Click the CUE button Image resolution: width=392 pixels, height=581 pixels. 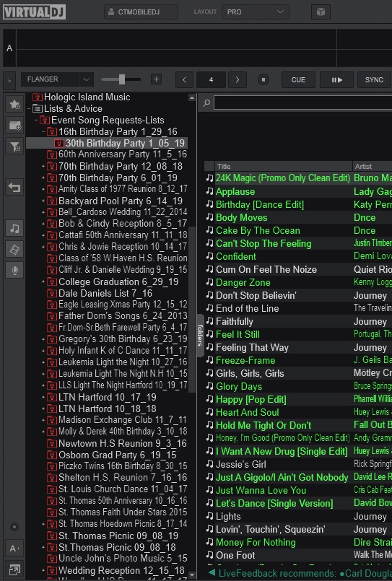point(298,79)
